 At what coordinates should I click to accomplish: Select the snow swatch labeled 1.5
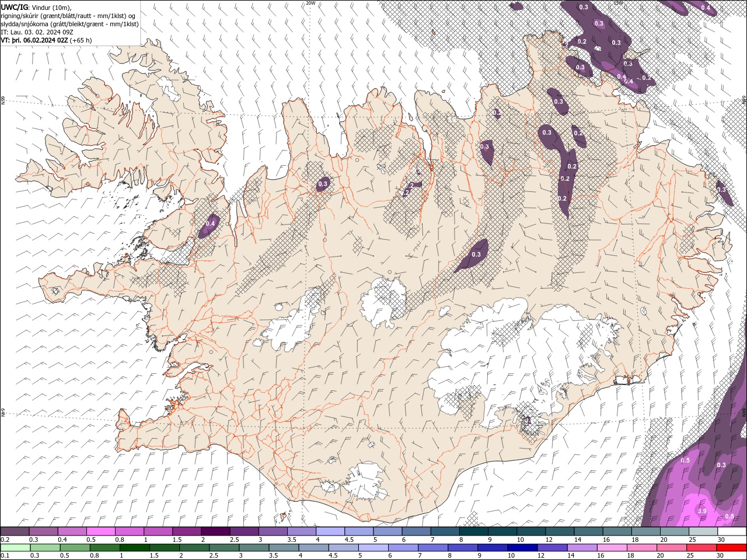point(187,531)
